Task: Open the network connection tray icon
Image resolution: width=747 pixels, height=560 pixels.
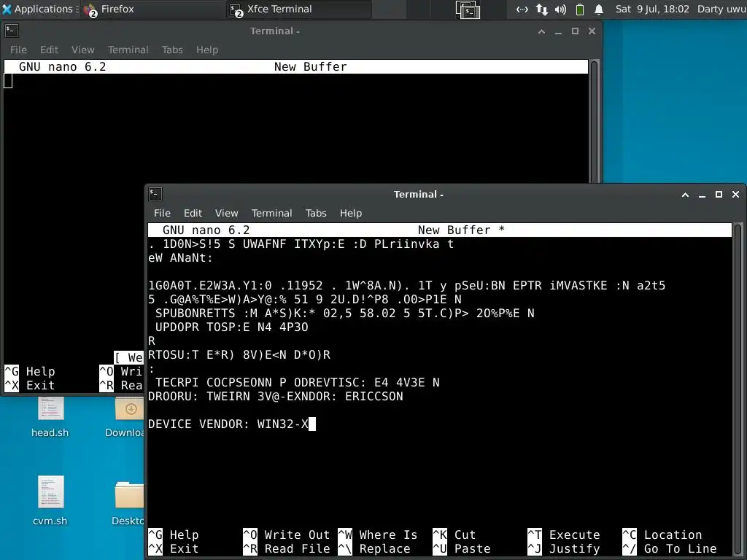Action: pos(522,9)
